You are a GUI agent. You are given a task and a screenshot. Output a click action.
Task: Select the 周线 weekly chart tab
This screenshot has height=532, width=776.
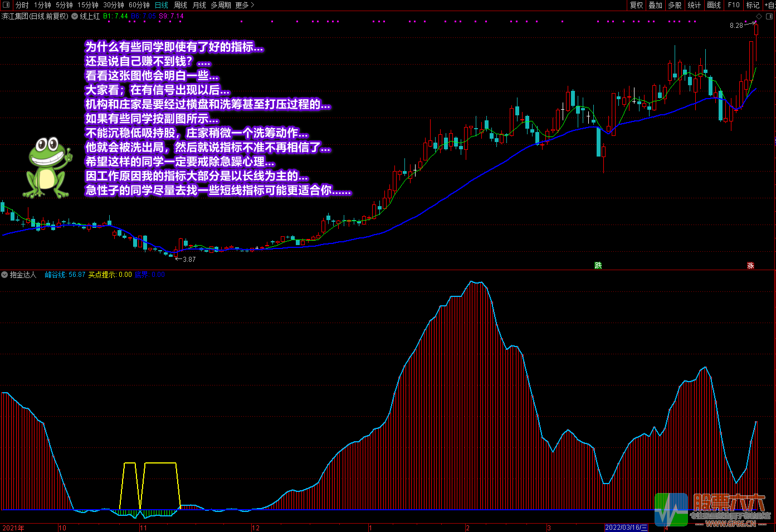[x=180, y=5]
